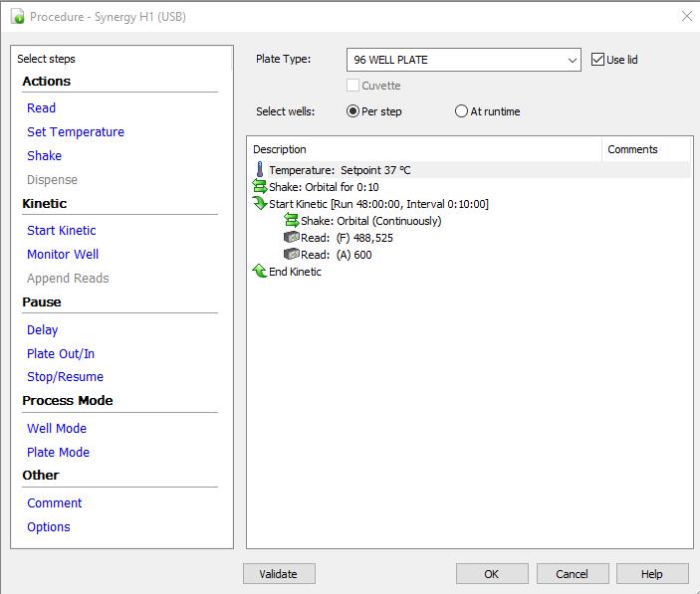Click the shake icon beside 'Orbital (Continuously)'
Screen dimensions: 700x594
(x=292, y=220)
